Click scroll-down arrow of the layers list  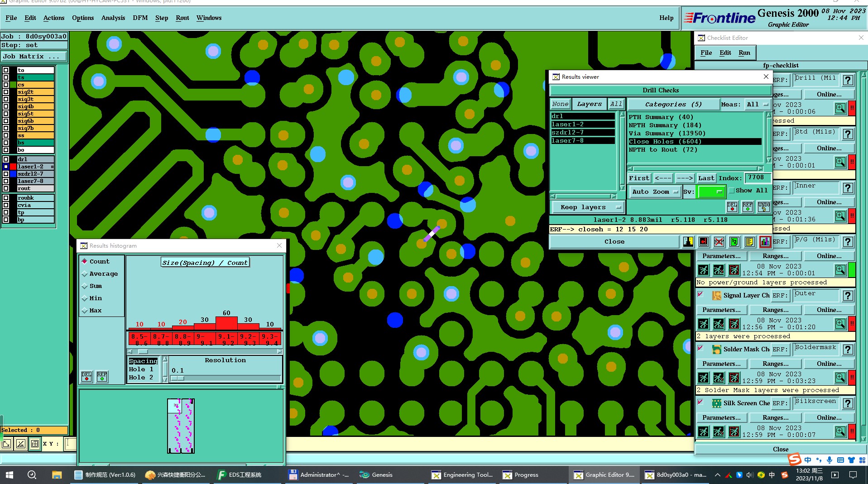(x=622, y=187)
